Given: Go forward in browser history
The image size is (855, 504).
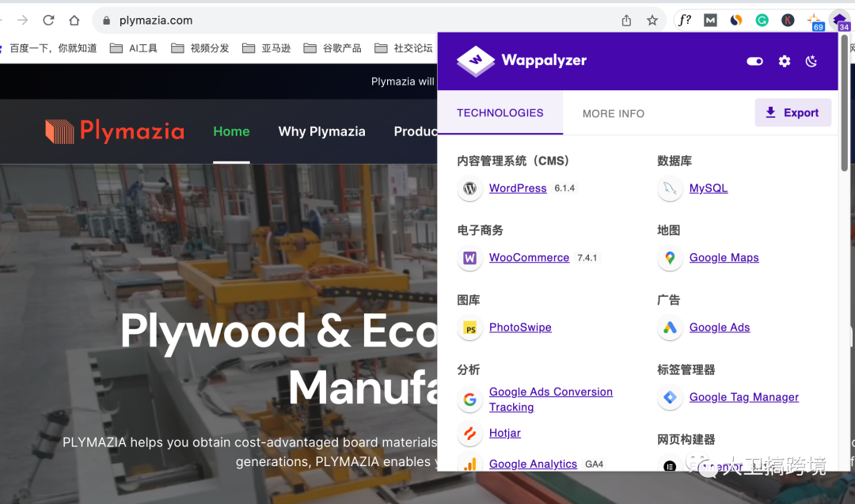Looking at the screenshot, I should (22, 20).
